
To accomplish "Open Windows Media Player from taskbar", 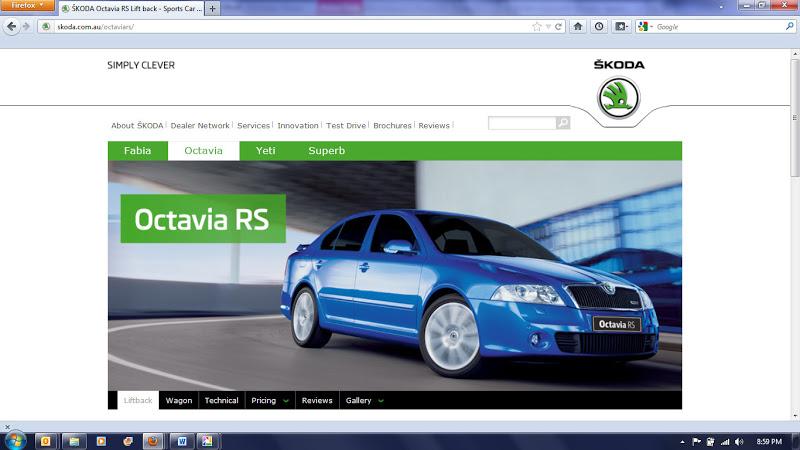I will pos(101,441).
